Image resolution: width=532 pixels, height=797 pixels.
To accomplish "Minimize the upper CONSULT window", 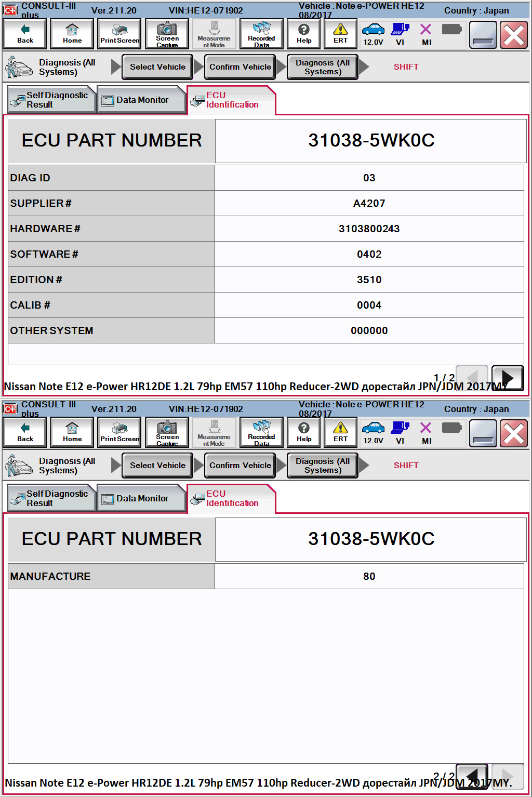I will coord(483,35).
